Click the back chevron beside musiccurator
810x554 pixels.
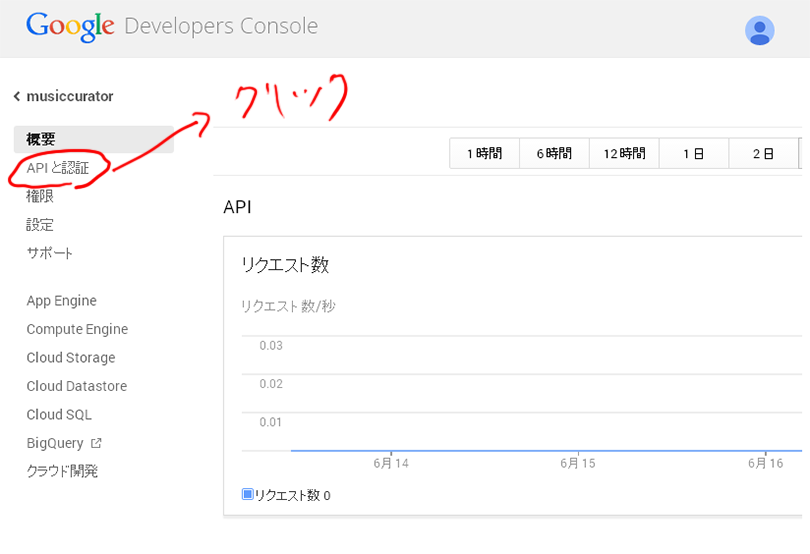pyautogui.click(x=17, y=96)
